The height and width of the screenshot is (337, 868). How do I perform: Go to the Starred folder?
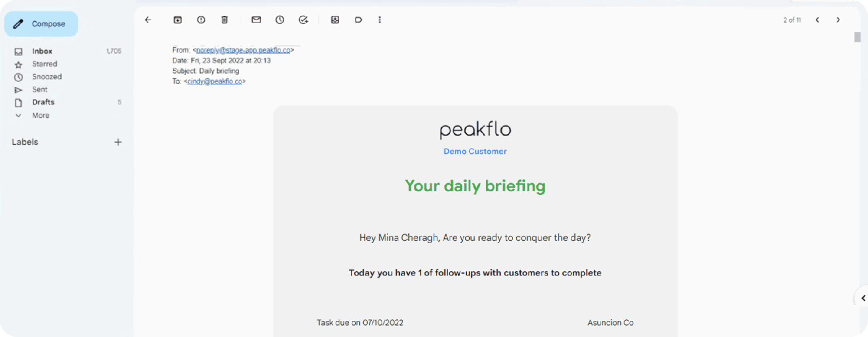44,64
